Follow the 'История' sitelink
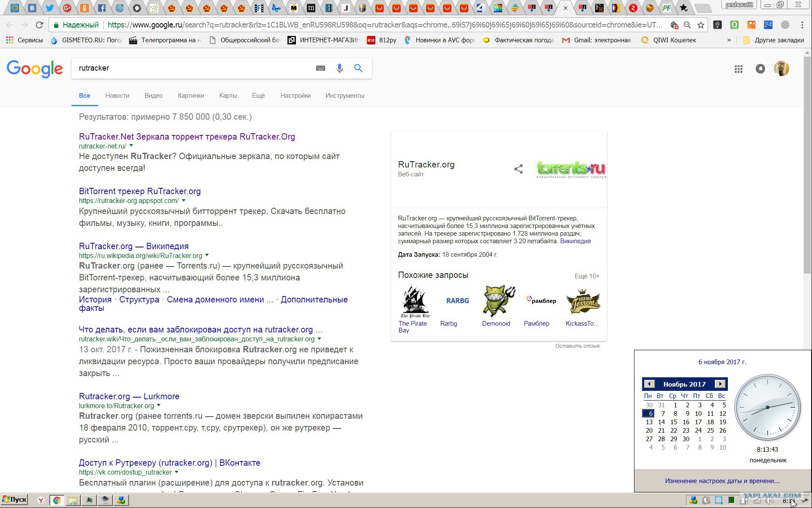The height and width of the screenshot is (508, 812). click(x=95, y=299)
